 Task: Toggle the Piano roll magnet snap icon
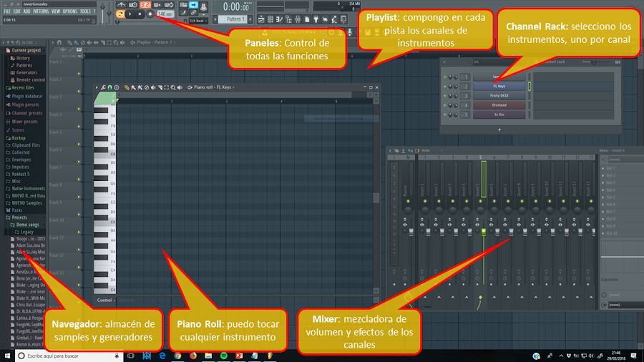pyautogui.click(x=109, y=87)
